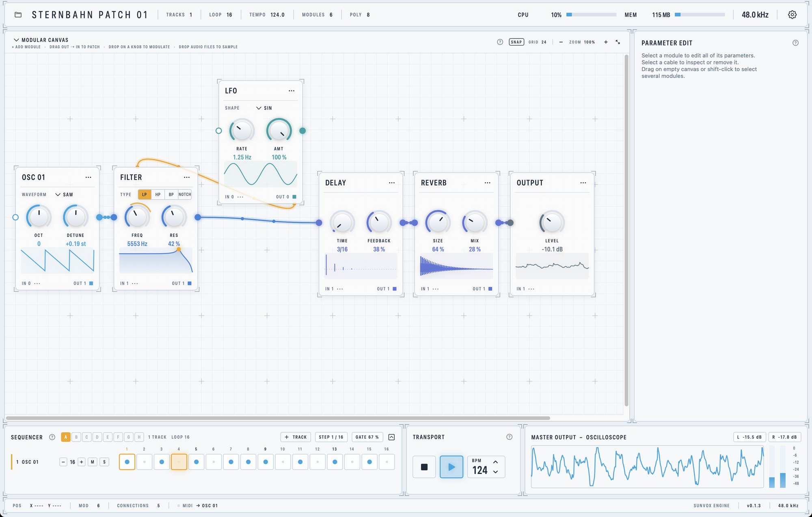Open modular canvas help icon

coord(500,42)
